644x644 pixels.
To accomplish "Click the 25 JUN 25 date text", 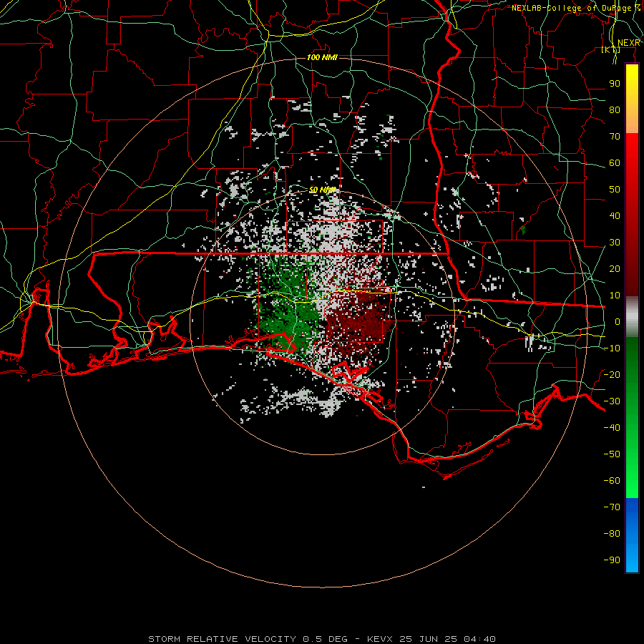I will click(429, 639).
